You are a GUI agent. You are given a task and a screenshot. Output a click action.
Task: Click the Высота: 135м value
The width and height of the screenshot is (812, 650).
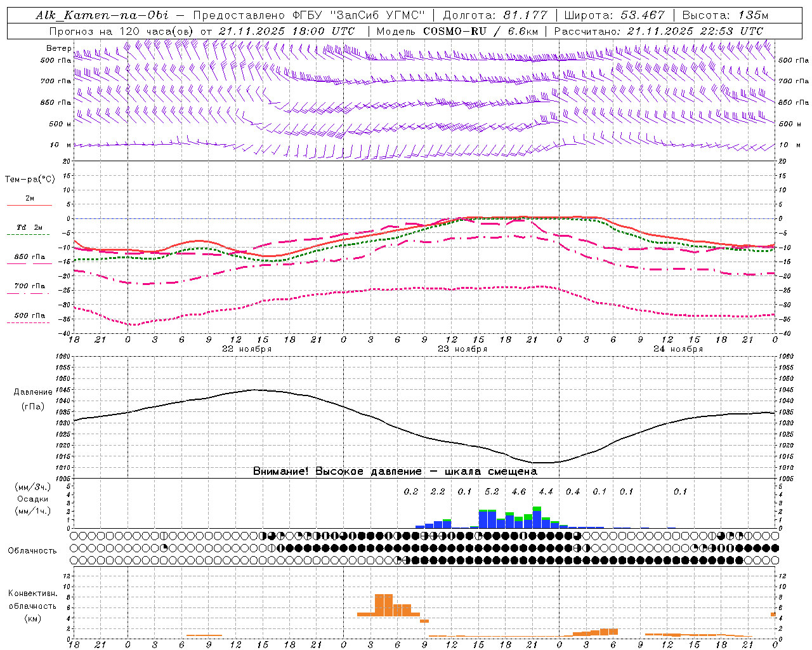[725, 15]
